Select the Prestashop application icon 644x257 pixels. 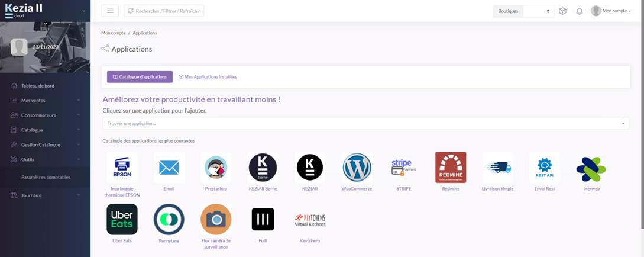coord(216,168)
